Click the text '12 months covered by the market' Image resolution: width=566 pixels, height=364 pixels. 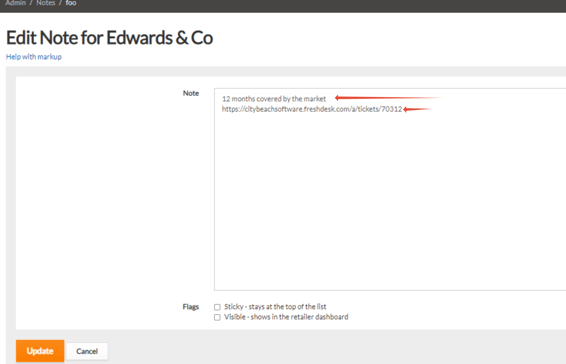[x=274, y=99]
